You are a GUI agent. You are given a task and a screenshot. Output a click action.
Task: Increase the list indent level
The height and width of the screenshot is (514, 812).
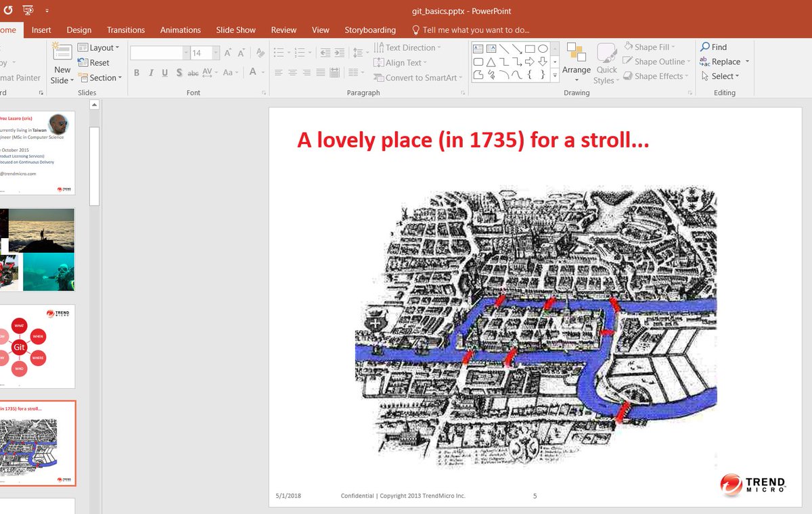338,53
